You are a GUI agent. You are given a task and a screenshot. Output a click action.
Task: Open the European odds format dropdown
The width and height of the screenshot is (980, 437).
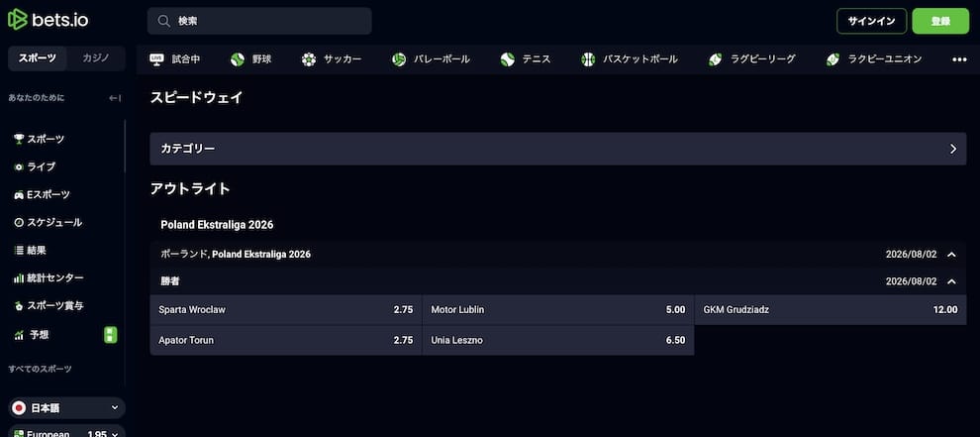(67, 431)
